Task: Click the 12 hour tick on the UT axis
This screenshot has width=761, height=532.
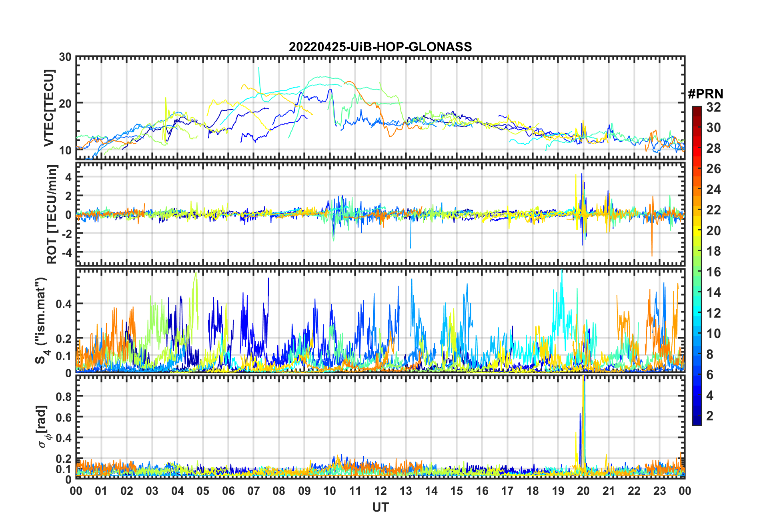Action: click(380, 491)
